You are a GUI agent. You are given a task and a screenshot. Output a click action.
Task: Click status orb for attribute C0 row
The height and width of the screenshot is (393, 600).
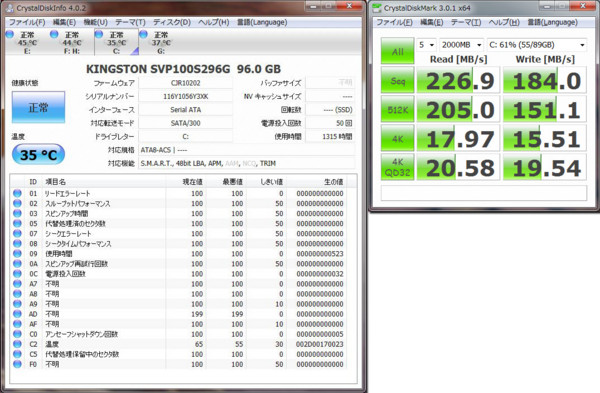click(x=17, y=334)
